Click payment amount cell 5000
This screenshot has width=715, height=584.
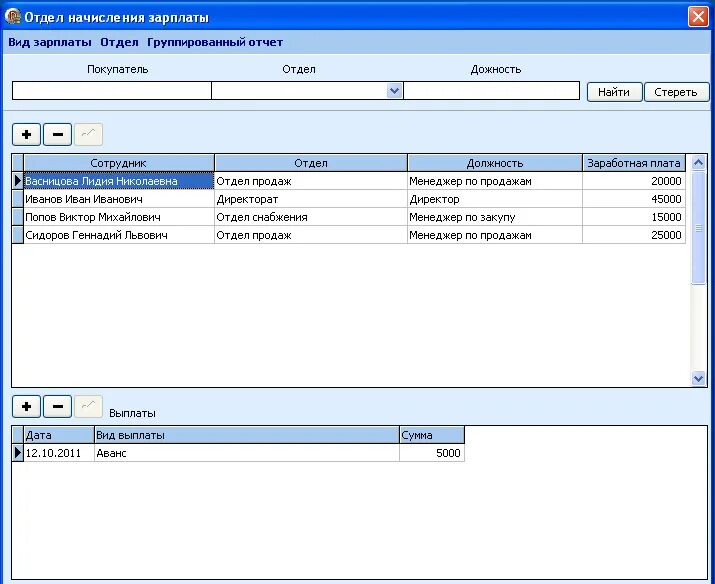[x=432, y=453]
